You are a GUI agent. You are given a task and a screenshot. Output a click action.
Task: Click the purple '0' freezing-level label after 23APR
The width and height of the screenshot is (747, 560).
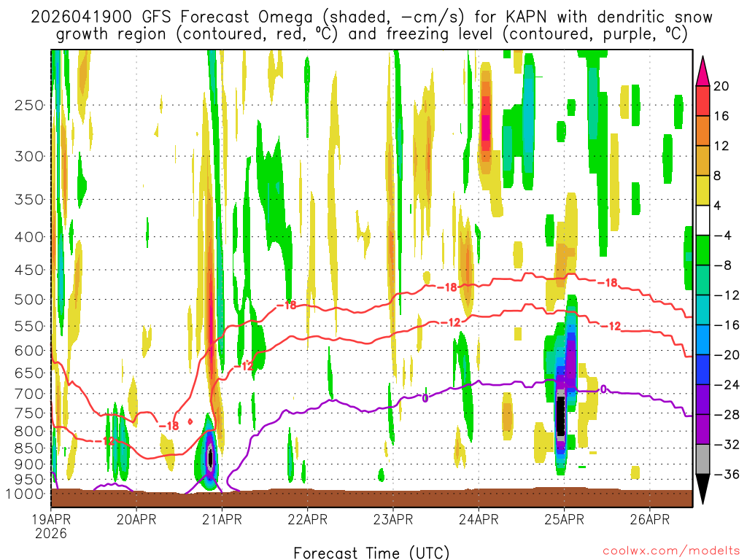425,397
